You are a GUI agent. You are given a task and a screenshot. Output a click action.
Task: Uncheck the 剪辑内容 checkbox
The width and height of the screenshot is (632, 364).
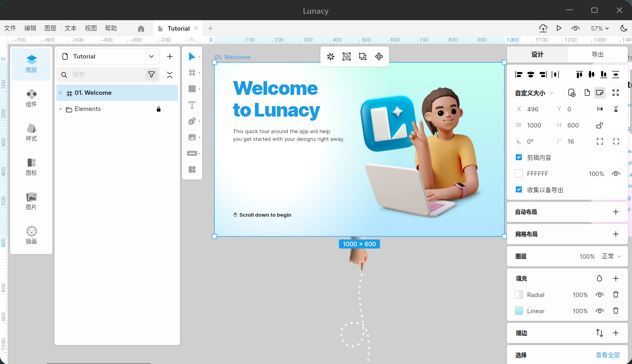(x=519, y=157)
